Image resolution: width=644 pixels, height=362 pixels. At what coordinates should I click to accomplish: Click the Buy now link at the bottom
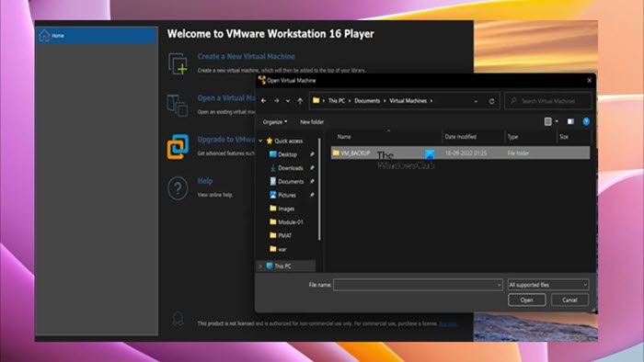point(448,323)
